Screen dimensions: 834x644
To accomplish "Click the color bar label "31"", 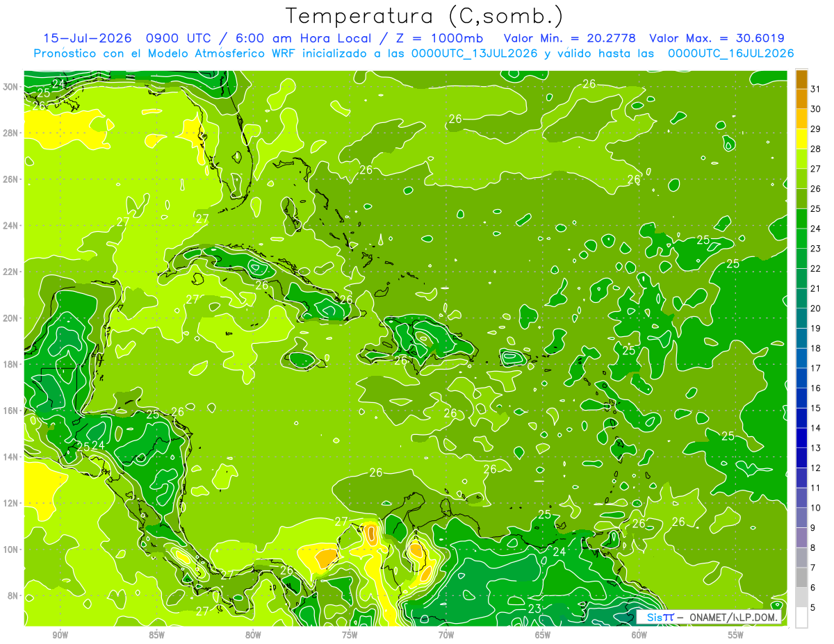I will tap(816, 89).
